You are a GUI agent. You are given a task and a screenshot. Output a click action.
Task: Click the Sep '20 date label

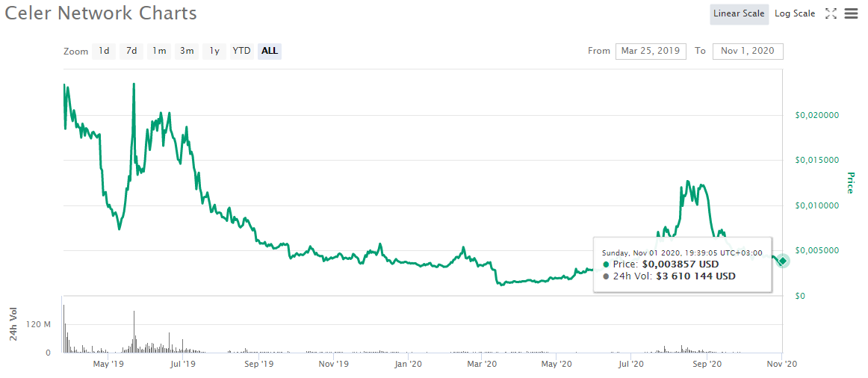pos(707,364)
